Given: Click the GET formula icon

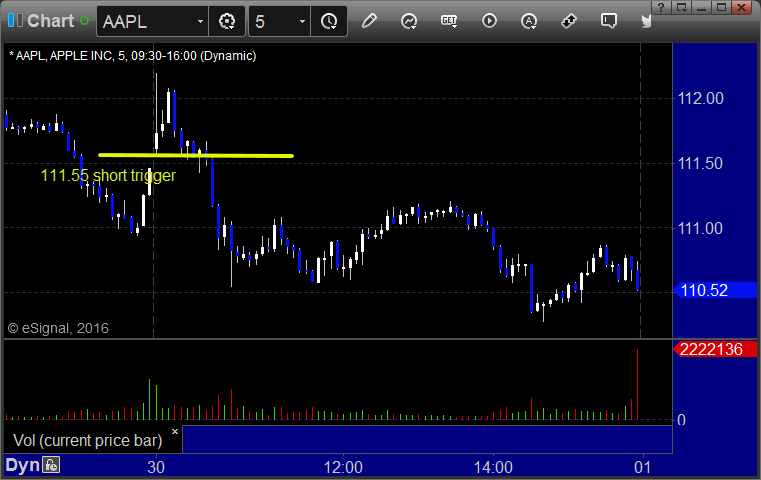Looking at the screenshot, I should click(449, 21).
